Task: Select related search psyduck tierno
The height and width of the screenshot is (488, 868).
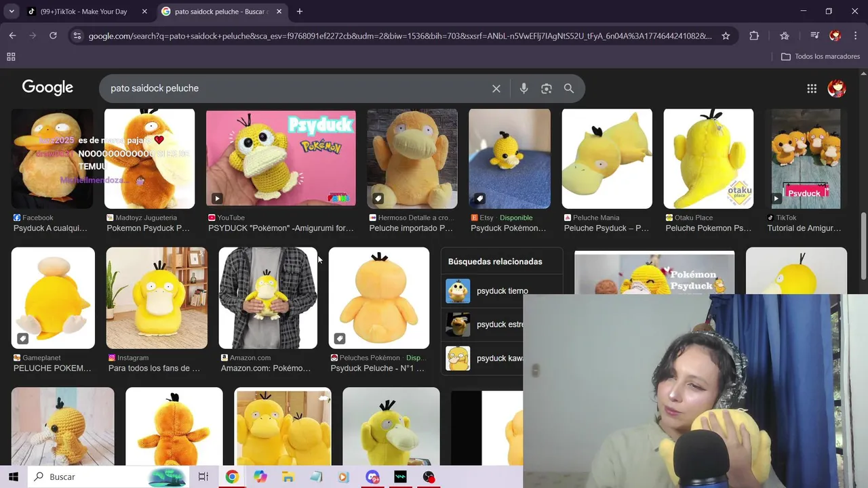Action: point(500,291)
